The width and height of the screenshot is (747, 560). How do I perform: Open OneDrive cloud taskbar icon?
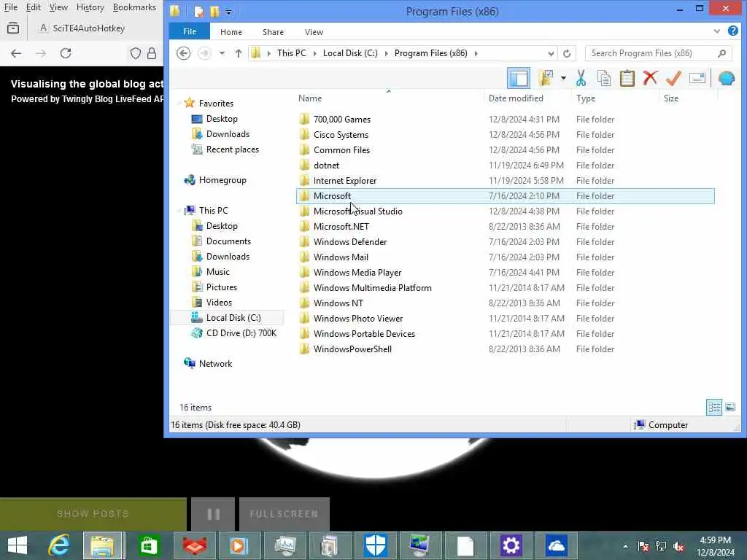[556, 545]
